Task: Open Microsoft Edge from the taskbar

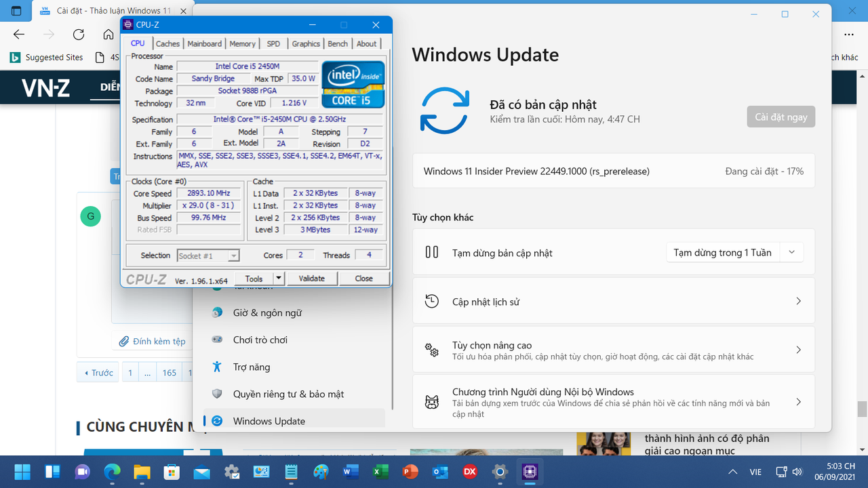Action: [112, 472]
